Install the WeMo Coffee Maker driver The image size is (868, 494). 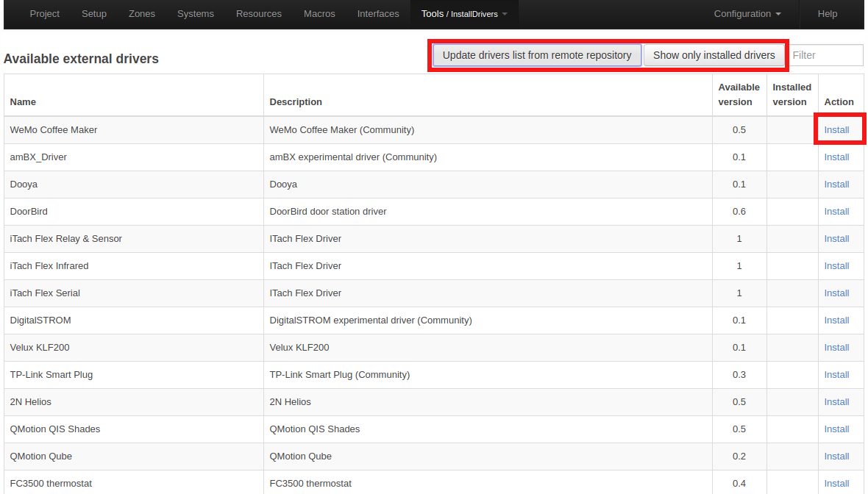(x=836, y=130)
